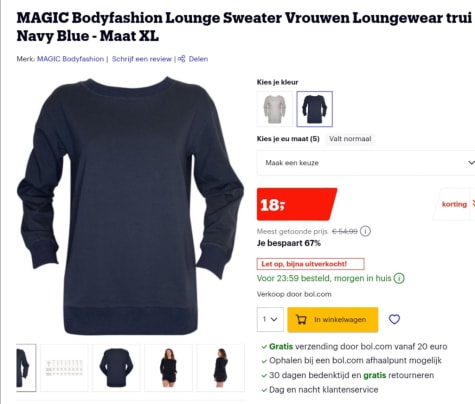Click the shopping cart icon in winkelwagen button
The height and width of the screenshot is (404, 475).
point(301,320)
